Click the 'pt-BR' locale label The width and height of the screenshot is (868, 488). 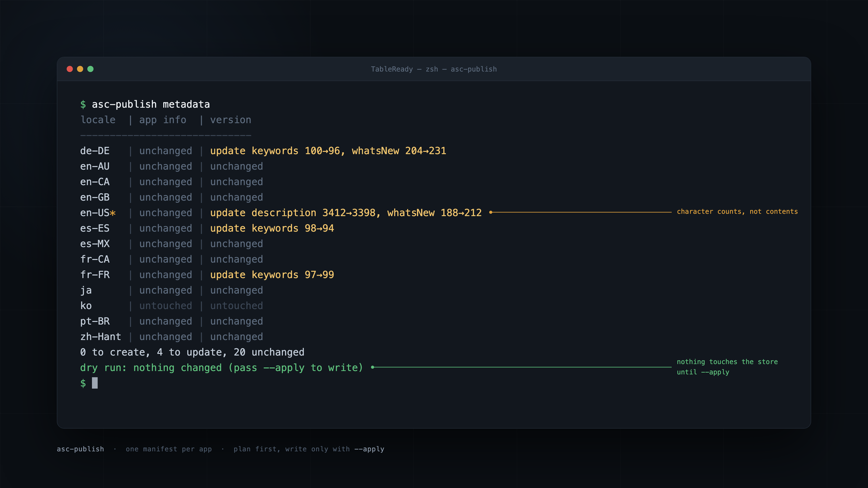coord(95,321)
